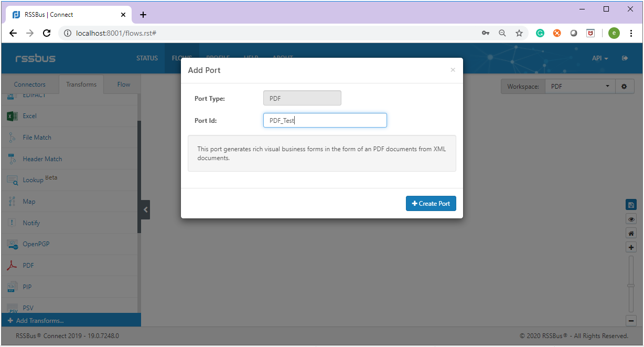The image size is (644, 347).
Task: Click the home reset view icon
Action: click(631, 233)
